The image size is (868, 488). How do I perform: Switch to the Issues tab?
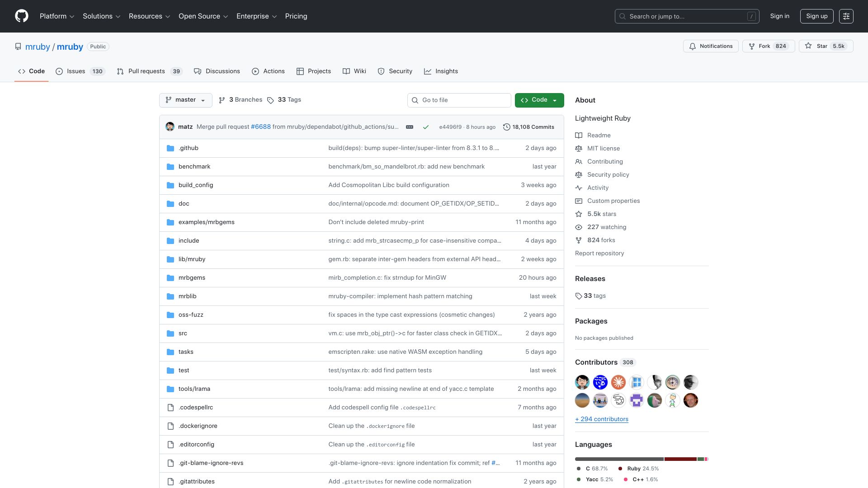tap(80, 71)
